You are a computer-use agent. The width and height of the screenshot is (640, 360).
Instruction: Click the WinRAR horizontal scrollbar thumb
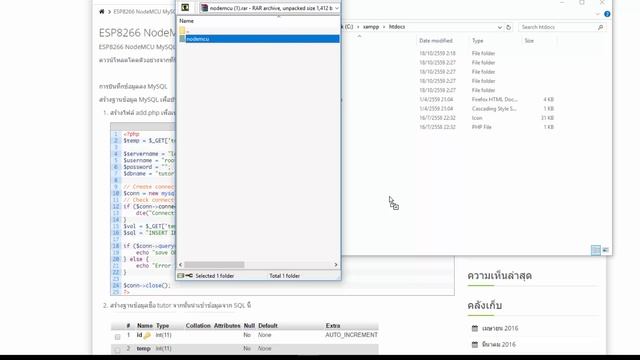coord(214,265)
